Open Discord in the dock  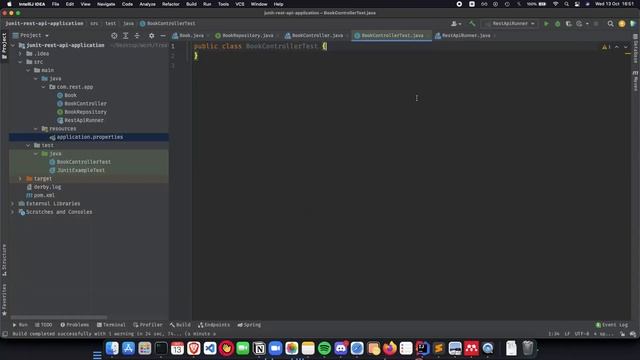[x=341, y=348]
